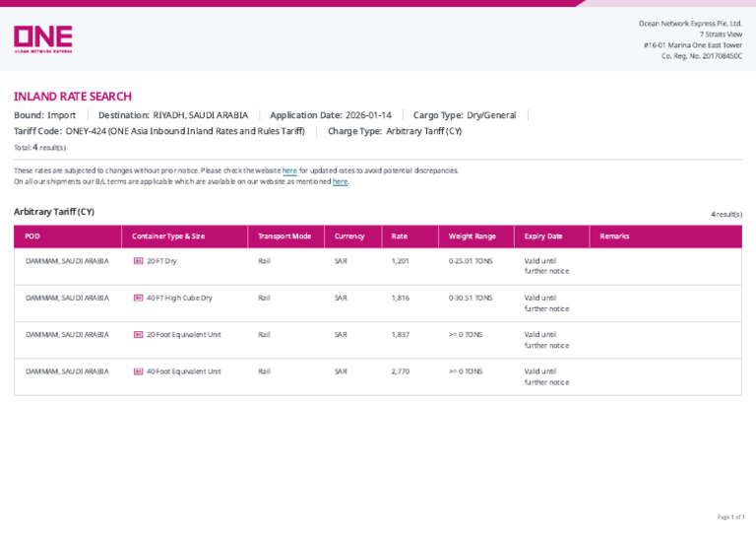
Task: Click the INLAND RATE SEARCH heading
Action: (x=73, y=97)
